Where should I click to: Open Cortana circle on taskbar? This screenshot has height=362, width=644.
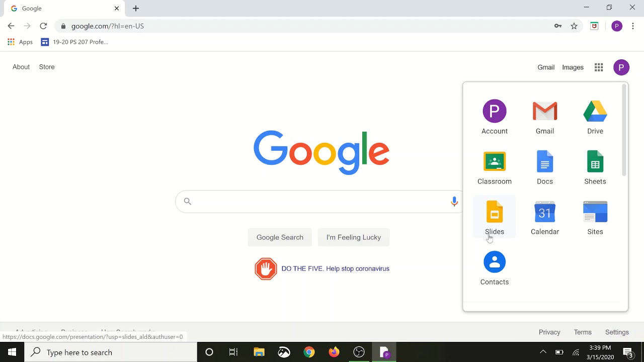click(209, 352)
